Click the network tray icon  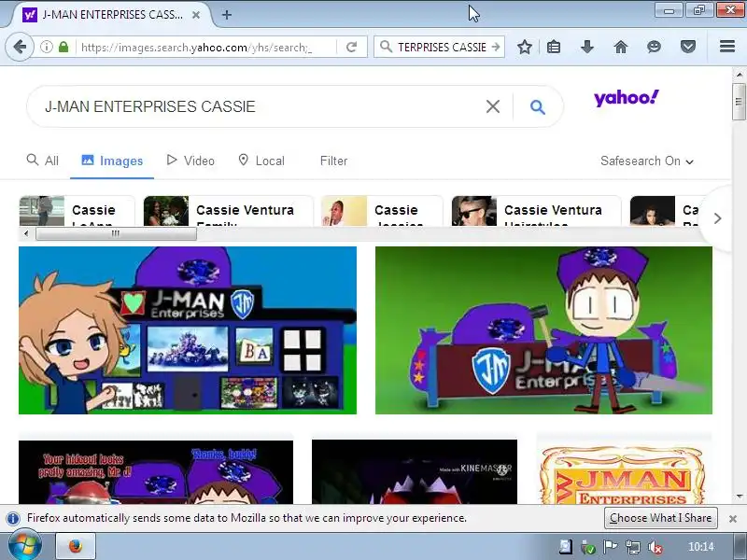click(x=633, y=547)
